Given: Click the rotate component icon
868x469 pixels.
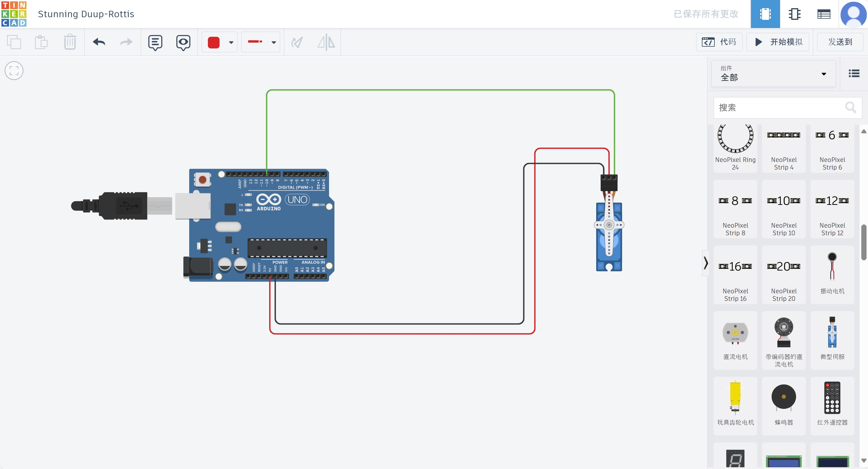Looking at the screenshot, I should click(x=297, y=42).
